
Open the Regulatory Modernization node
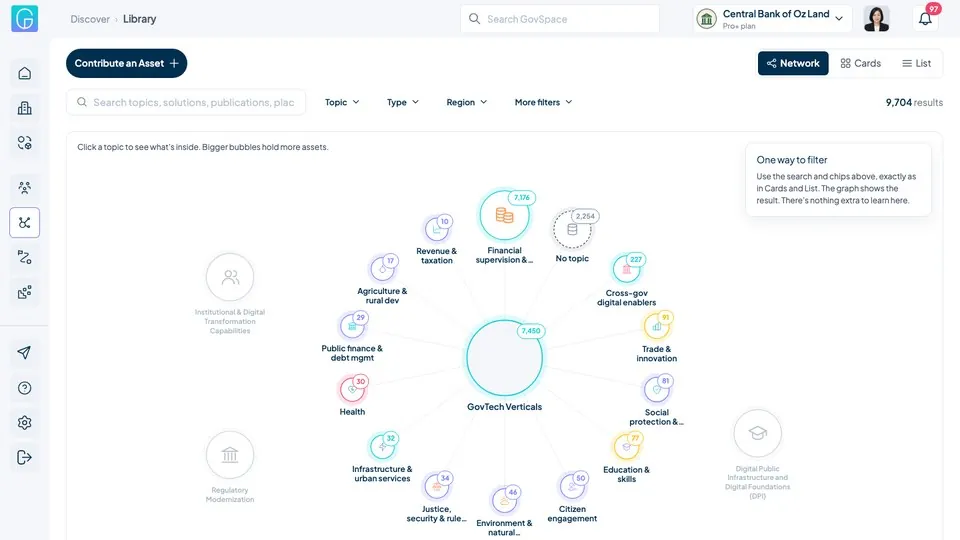point(230,455)
